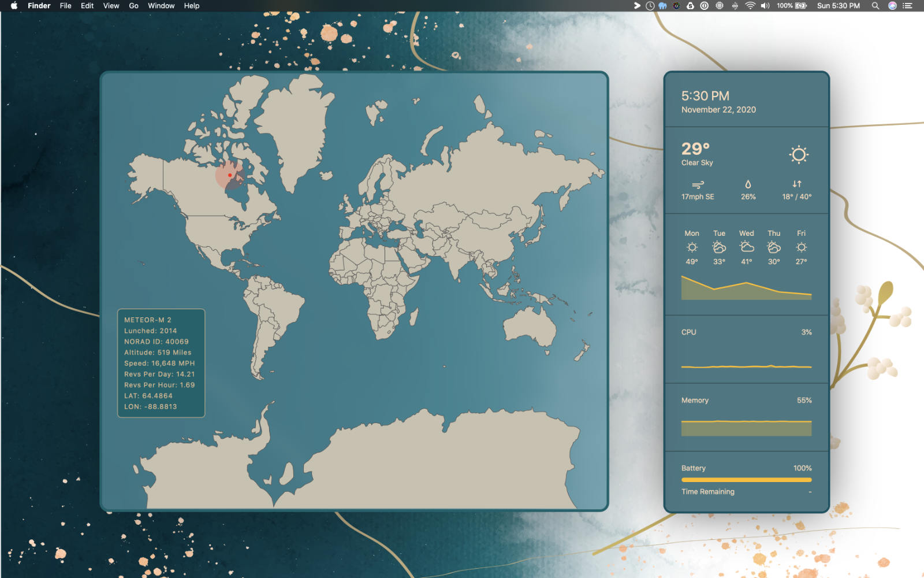Click the Time Remaining label
The height and width of the screenshot is (578, 924).
(708, 492)
